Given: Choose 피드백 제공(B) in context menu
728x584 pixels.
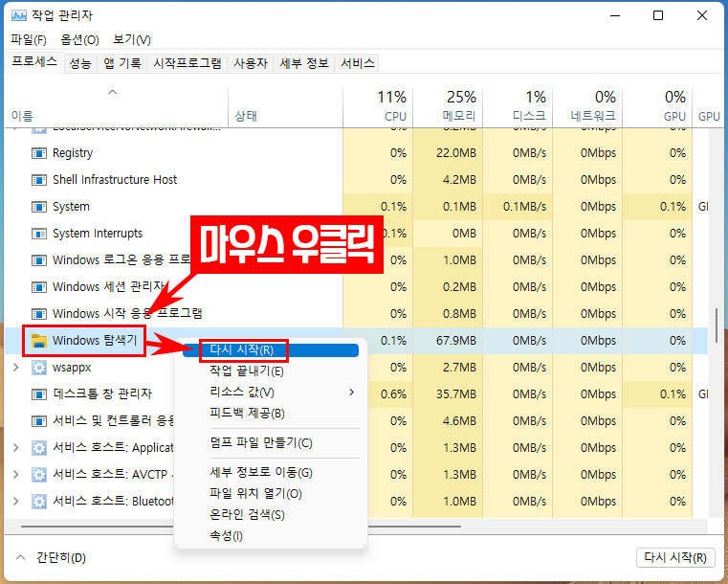Looking at the screenshot, I should (271, 413).
